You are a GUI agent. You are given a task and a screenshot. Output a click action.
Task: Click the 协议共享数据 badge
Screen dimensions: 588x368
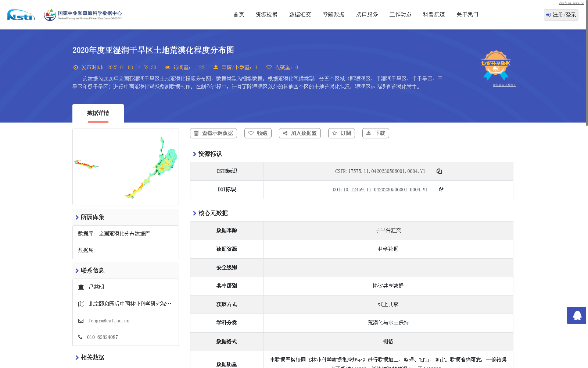(x=496, y=65)
